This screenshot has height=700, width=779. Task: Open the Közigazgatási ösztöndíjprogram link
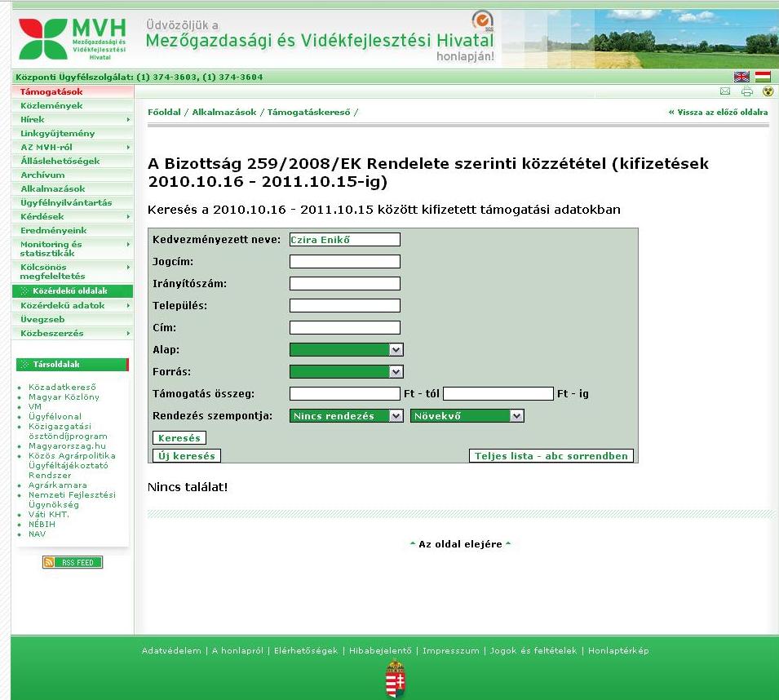click(x=68, y=432)
